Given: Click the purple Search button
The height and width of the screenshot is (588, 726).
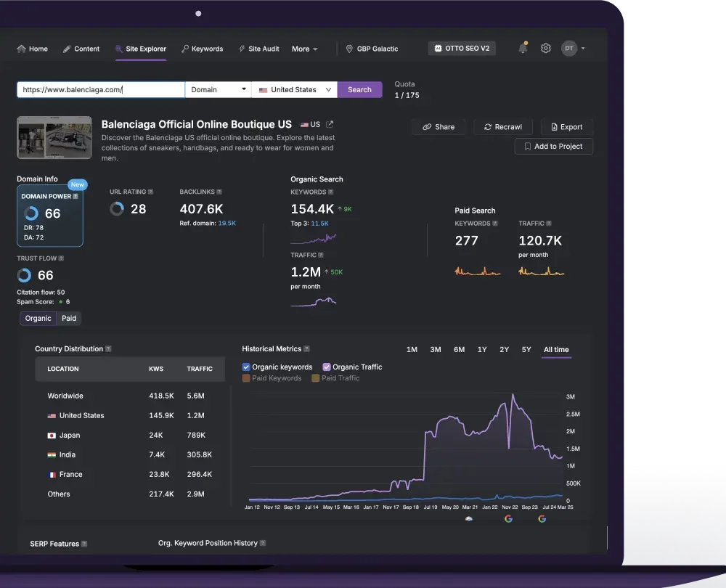Looking at the screenshot, I should [x=360, y=90].
